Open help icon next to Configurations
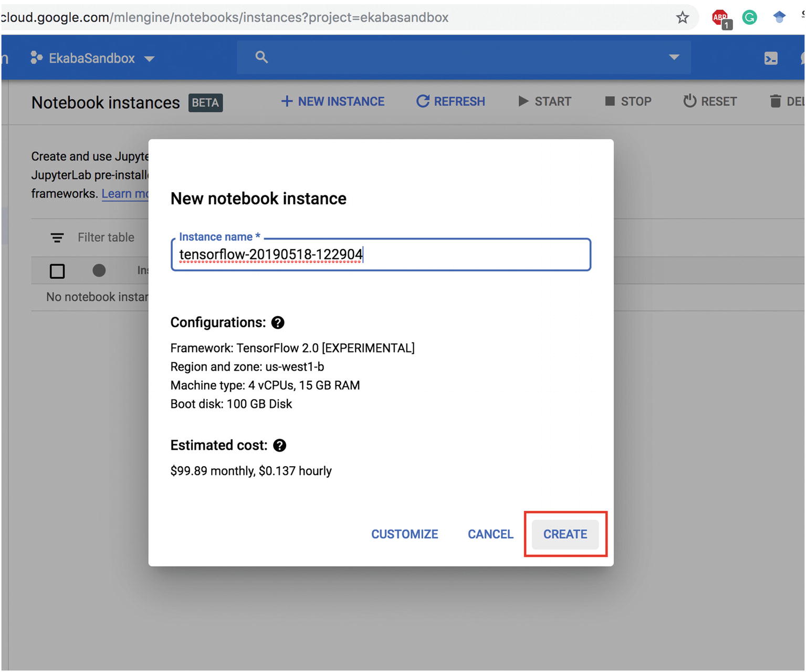The height and width of the screenshot is (672, 806). (x=278, y=322)
